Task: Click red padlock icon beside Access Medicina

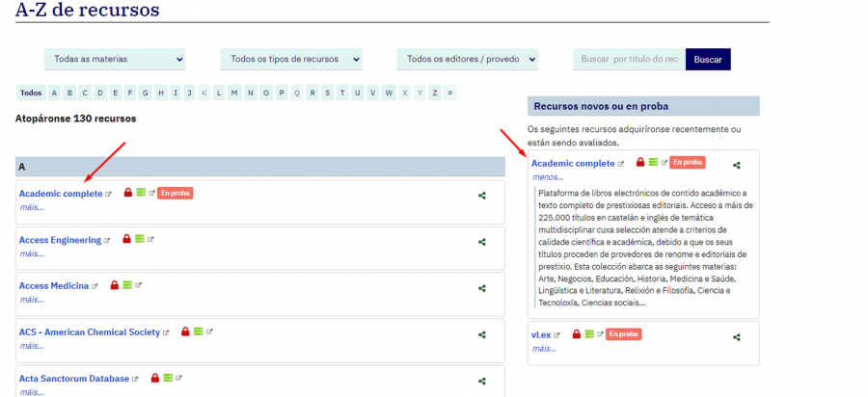Action: point(114,286)
